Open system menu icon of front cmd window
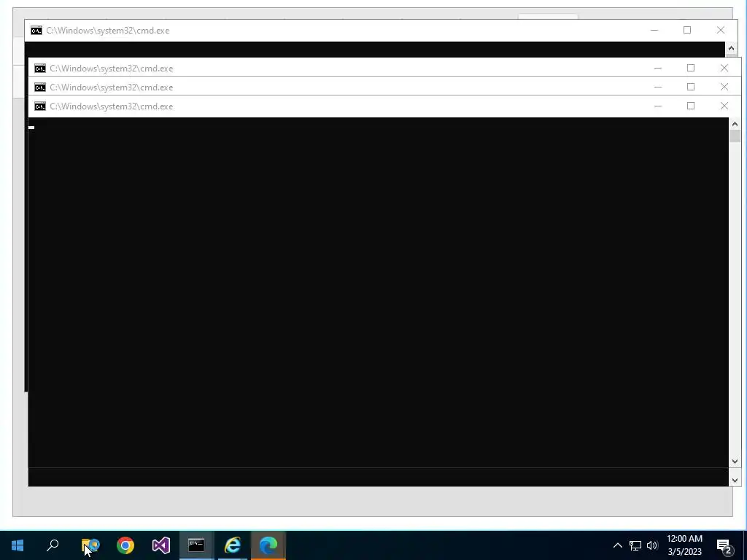This screenshot has height=560, width=747. point(40,106)
